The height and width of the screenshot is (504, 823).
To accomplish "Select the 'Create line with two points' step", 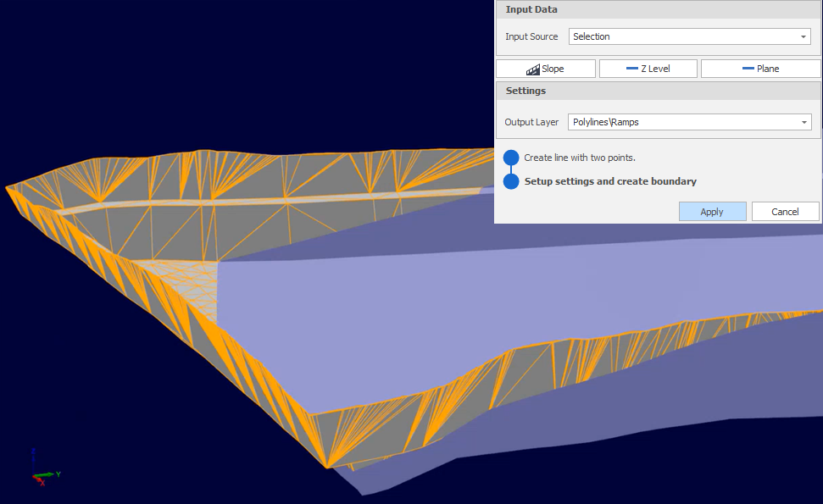I will (580, 158).
